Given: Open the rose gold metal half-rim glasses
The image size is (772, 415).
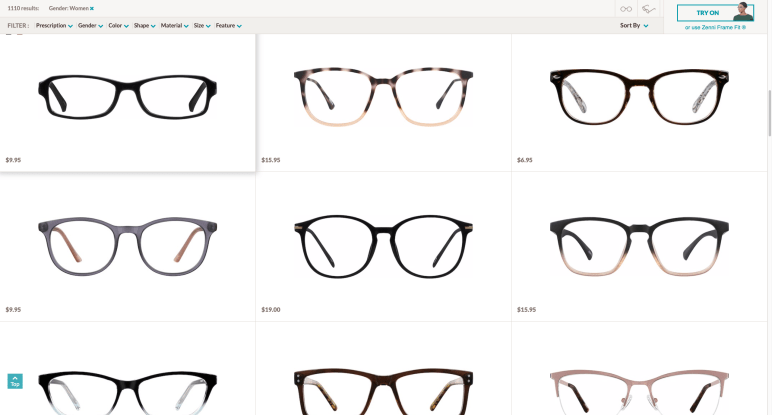Looking at the screenshot, I should coord(639,392).
